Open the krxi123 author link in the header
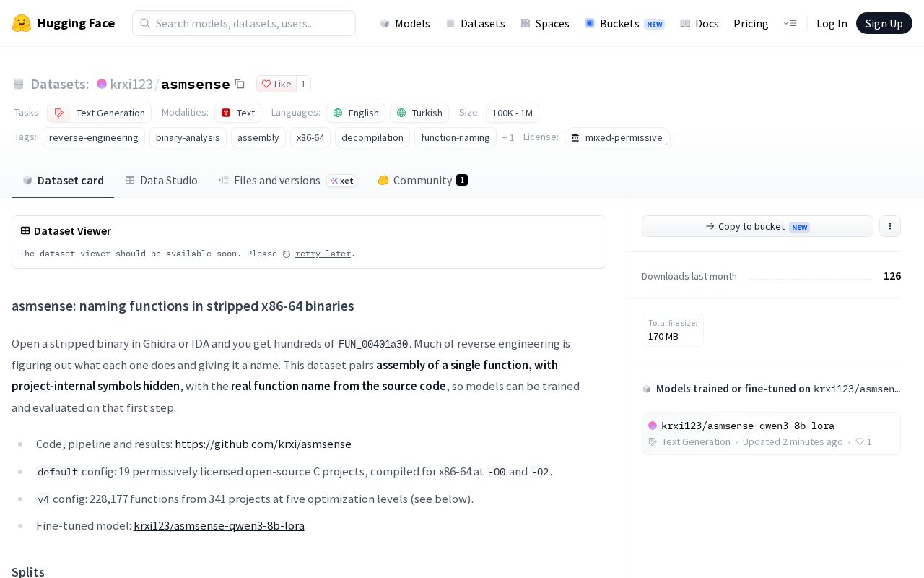924x578 pixels. click(131, 84)
